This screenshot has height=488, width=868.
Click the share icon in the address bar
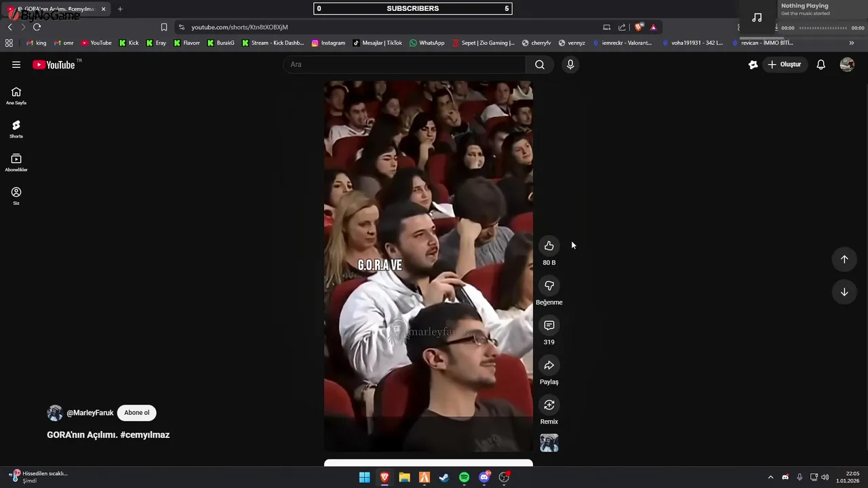[622, 27]
